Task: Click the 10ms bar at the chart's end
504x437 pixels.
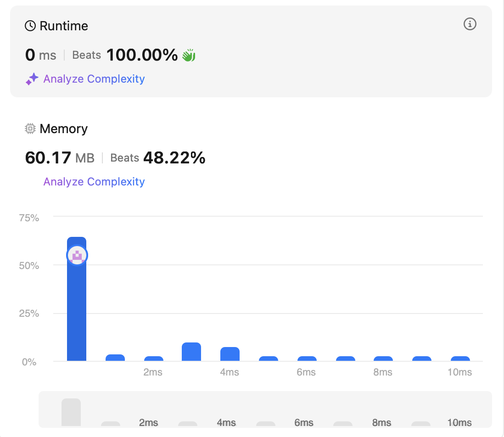Action: (460, 359)
